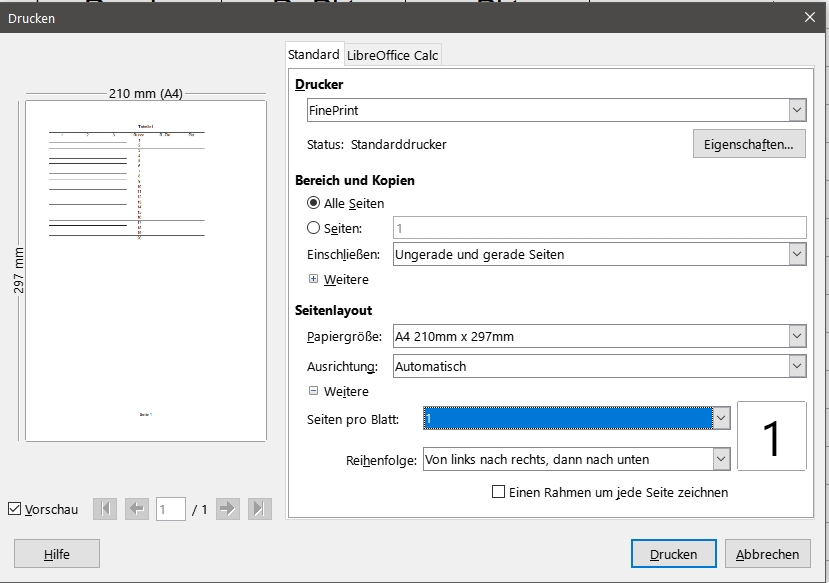Click the Status: Standarddrucker text

[x=376, y=144]
